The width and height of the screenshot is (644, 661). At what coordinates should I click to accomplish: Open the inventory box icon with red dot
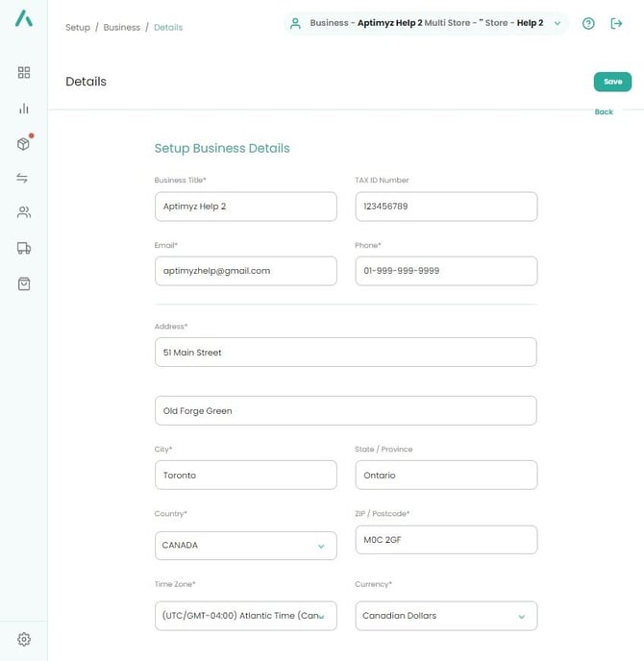click(x=24, y=143)
